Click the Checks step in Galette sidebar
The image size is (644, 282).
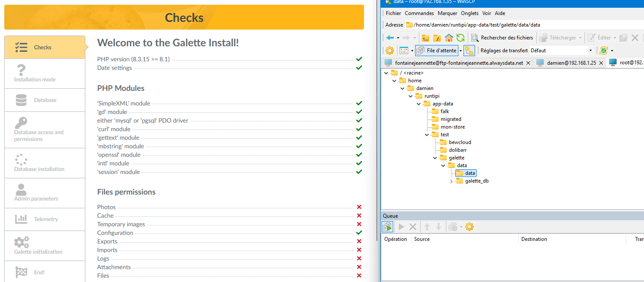coord(45,47)
